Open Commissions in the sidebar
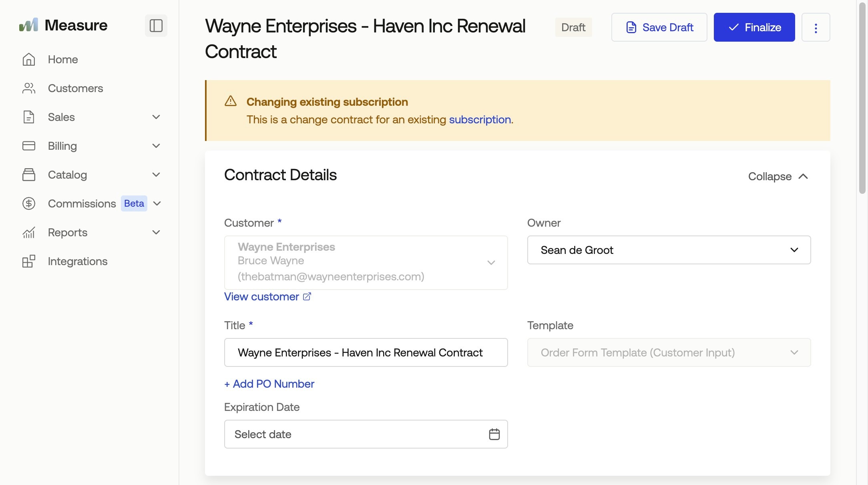The height and width of the screenshot is (485, 868). point(82,203)
